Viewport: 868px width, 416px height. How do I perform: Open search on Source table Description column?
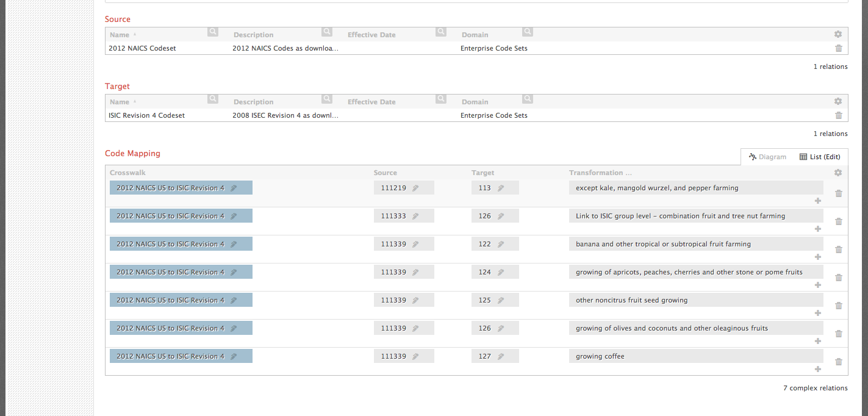(x=327, y=32)
